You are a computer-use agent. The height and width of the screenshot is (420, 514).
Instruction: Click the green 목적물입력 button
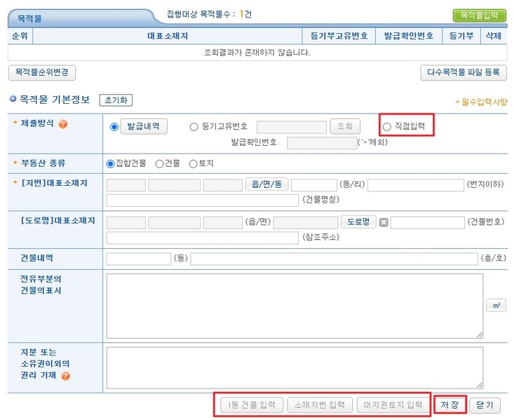pyautogui.click(x=479, y=15)
